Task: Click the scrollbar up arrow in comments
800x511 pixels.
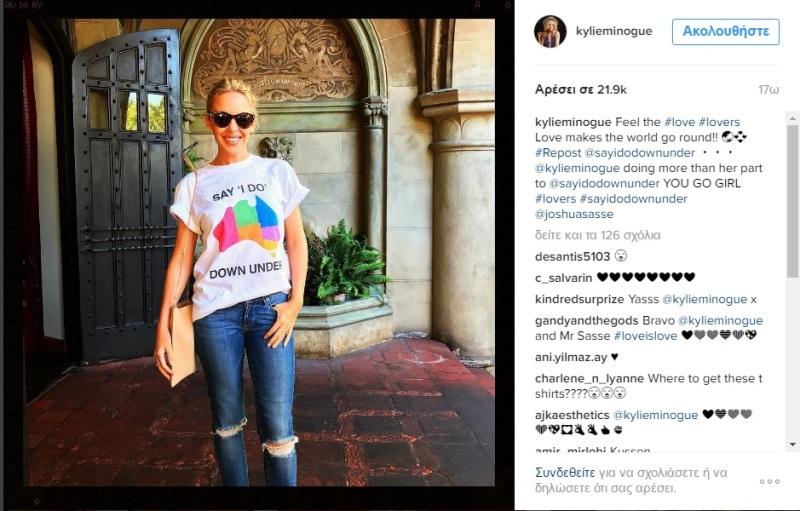Action: tap(792, 118)
